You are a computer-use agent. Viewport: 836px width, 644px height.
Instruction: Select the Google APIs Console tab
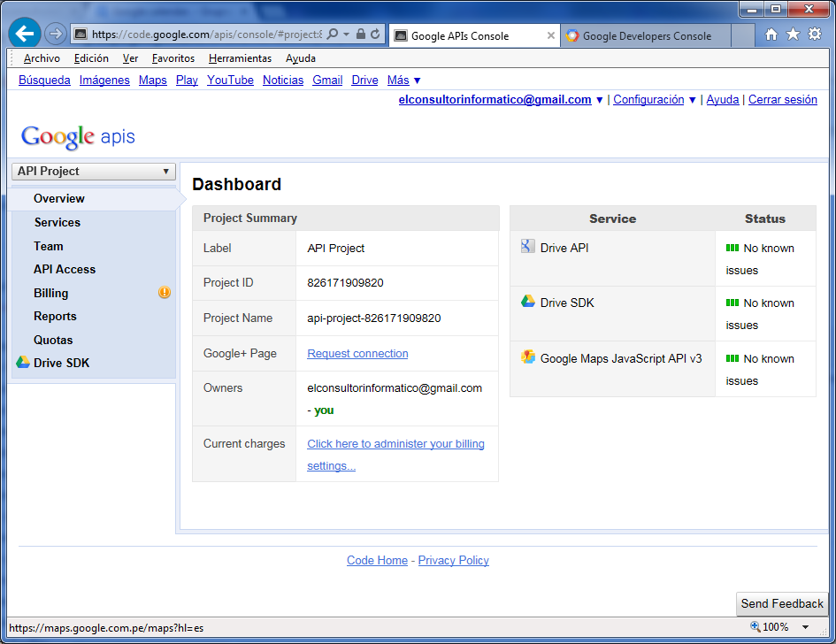pos(474,35)
